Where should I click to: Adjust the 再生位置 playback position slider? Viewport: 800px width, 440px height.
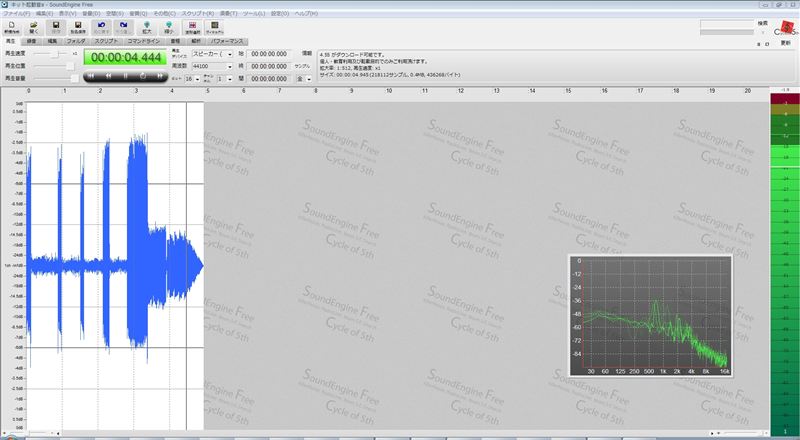click(x=54, y=66)
